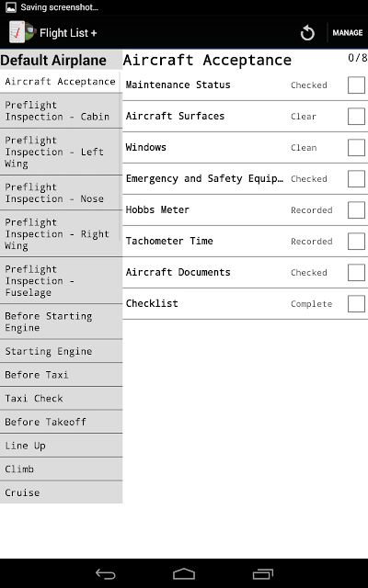
Task: Mark the Checklist Complete checkbox
Action: [356, 304]
